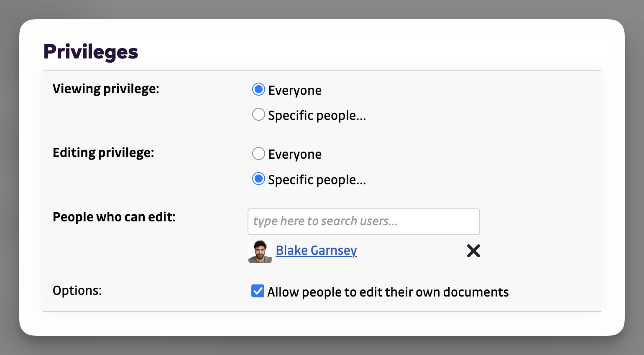This screenshot has width=644, height=355.
Task: Uncheck Allow people to edit own documents checkbox
Action: (x=258, y=291)
